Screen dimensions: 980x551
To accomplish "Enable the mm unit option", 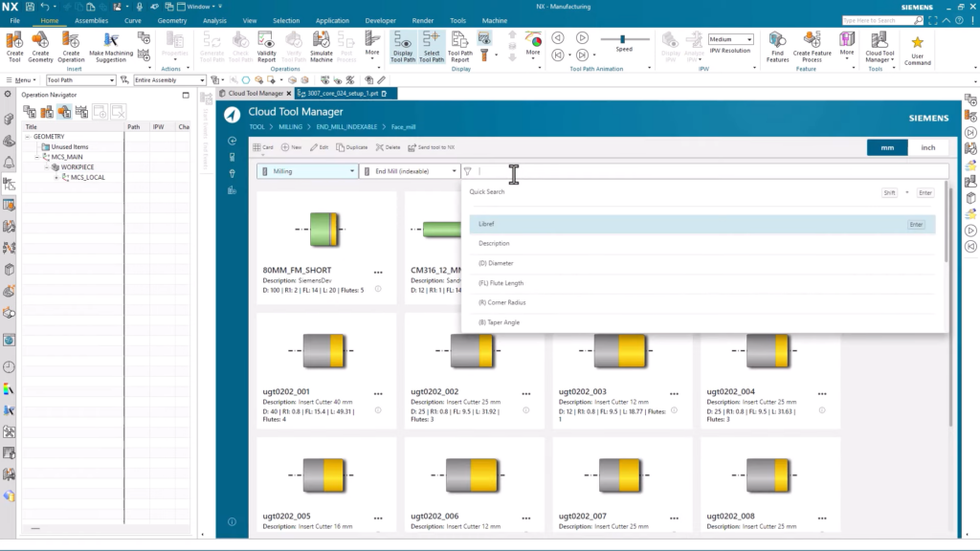I will click(886, 148).
